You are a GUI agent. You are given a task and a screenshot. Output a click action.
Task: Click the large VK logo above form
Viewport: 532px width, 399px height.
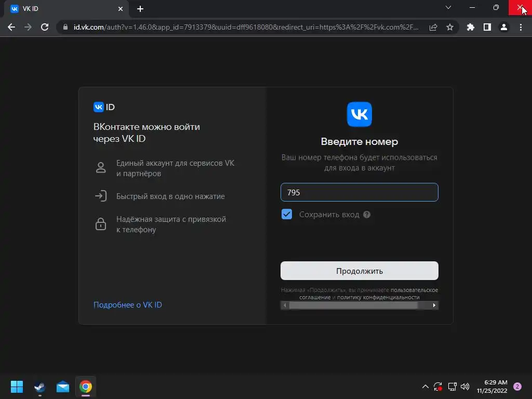[x=360, y=114]
